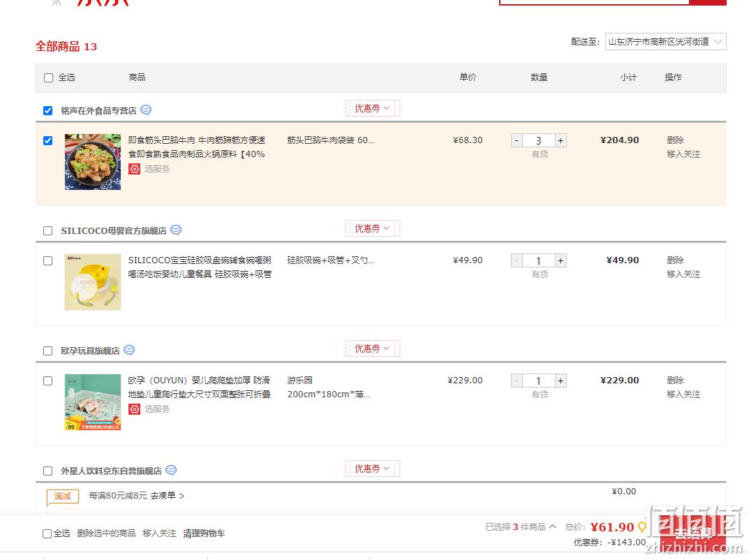Open 欧孕 (OUYUN) 婴儿爬爬垫 product title
The image size is (749, 560).
tap(199, 387)
